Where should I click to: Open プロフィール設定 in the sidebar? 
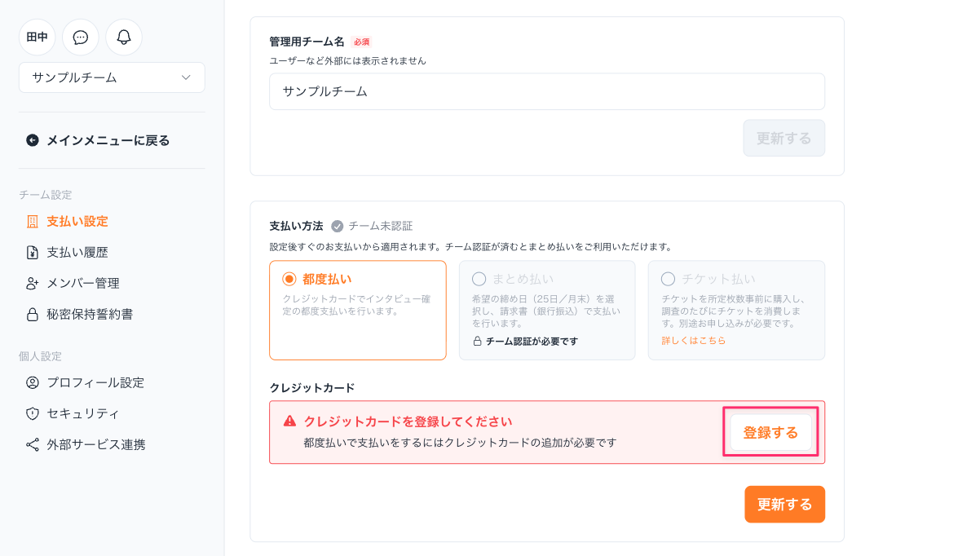(x=95, y=382)
